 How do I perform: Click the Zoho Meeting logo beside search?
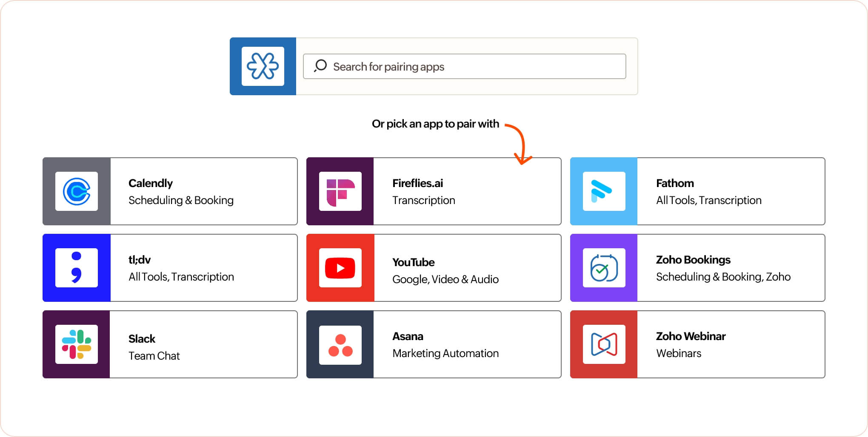pyautogui.click(x=263, y=66)
